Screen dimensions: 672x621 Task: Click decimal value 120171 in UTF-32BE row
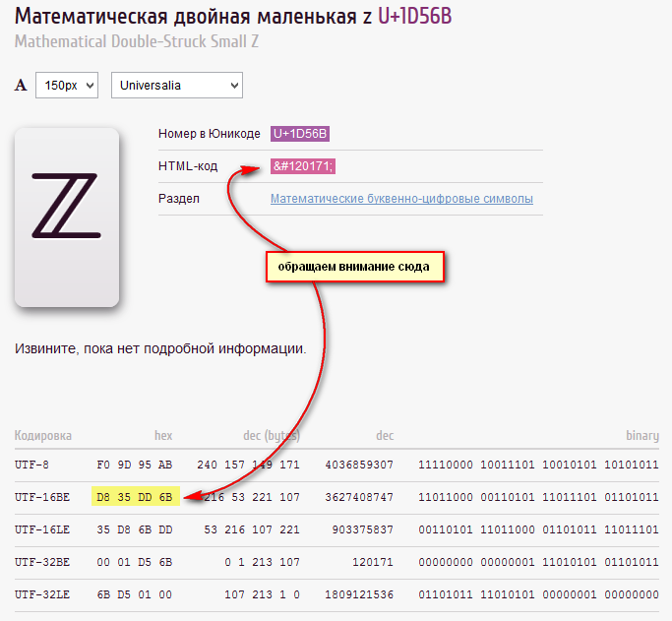(x=373, y=562)
